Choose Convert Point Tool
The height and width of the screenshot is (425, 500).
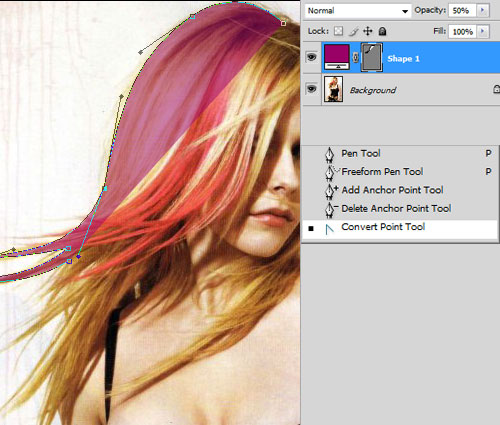pos(400,229)
